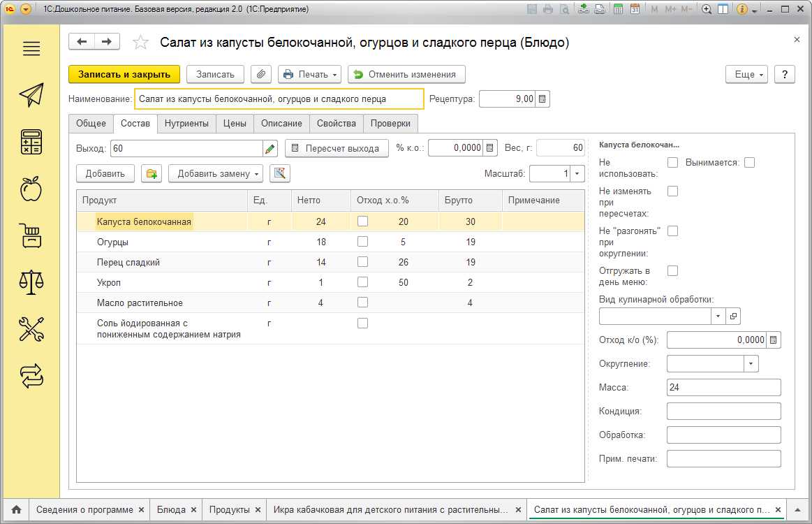Open the paper plane sidebar section
This screenshot has height=524, width=812.
click(x=31, y=95)
